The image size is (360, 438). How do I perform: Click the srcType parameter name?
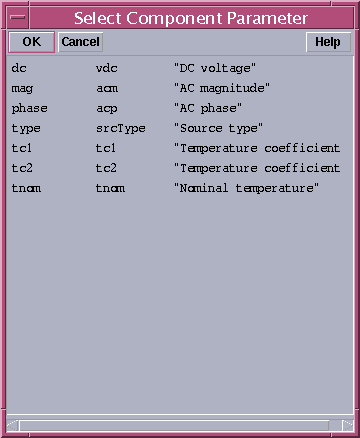pyautogui.click(x=121, y=129)
